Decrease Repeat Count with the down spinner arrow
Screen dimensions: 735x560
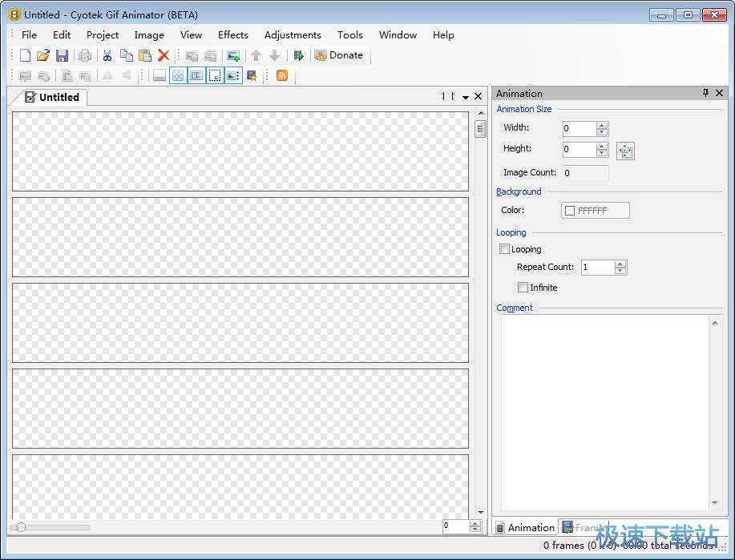point(620,271)
